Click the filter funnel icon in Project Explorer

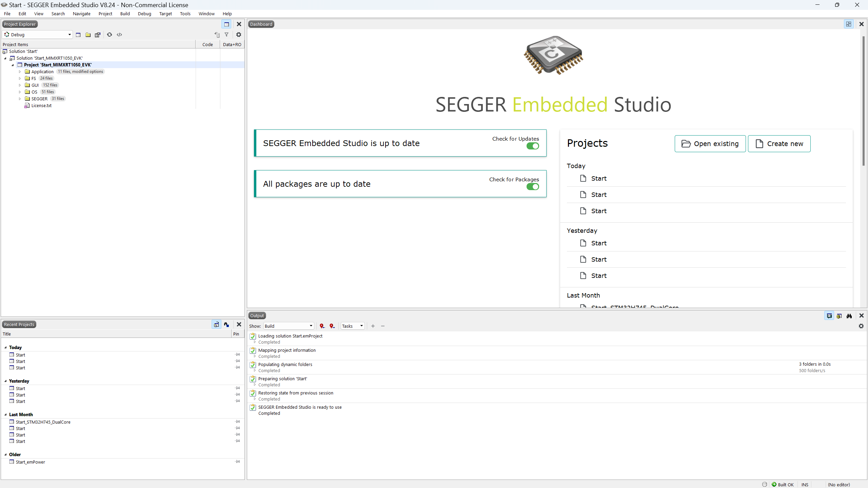[226, 35]
